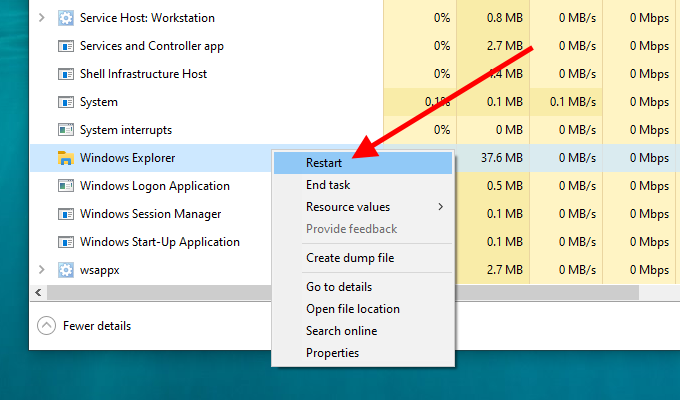Choose Open file location
This screenshot has width=680, height=400.
tap(352, 309)
